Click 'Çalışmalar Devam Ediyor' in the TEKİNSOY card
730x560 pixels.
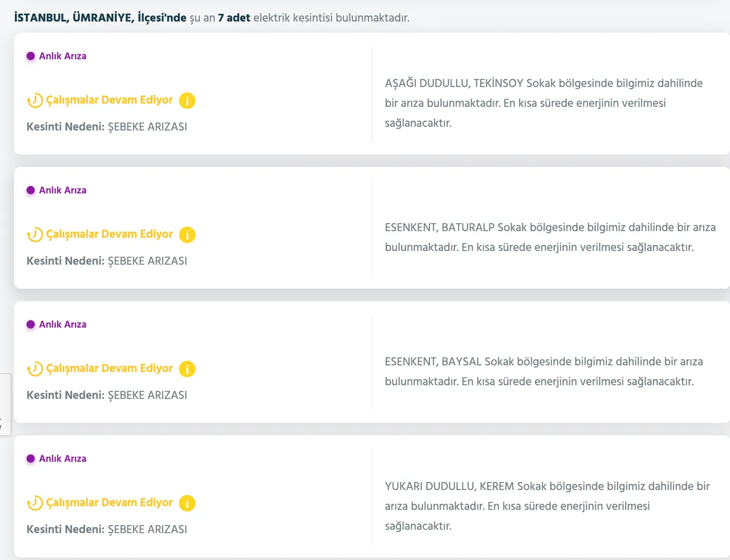coord(109,100)
